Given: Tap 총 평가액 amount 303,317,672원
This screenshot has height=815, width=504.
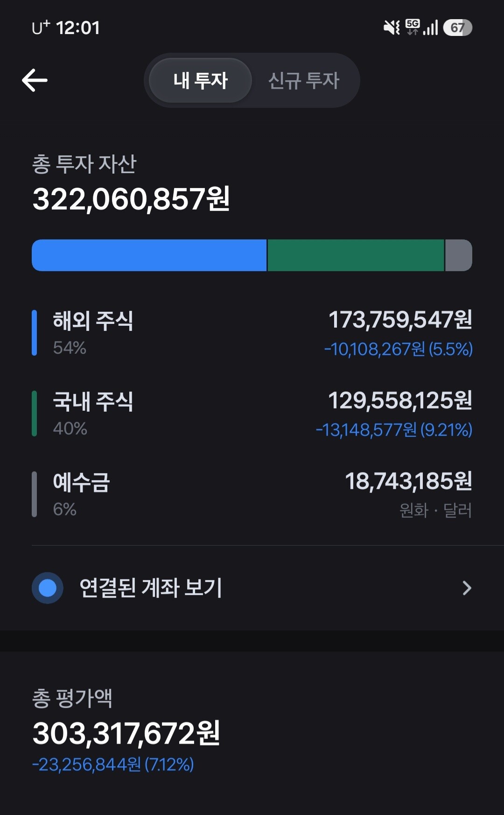Looking at the screenshot, I should (126, 733).
